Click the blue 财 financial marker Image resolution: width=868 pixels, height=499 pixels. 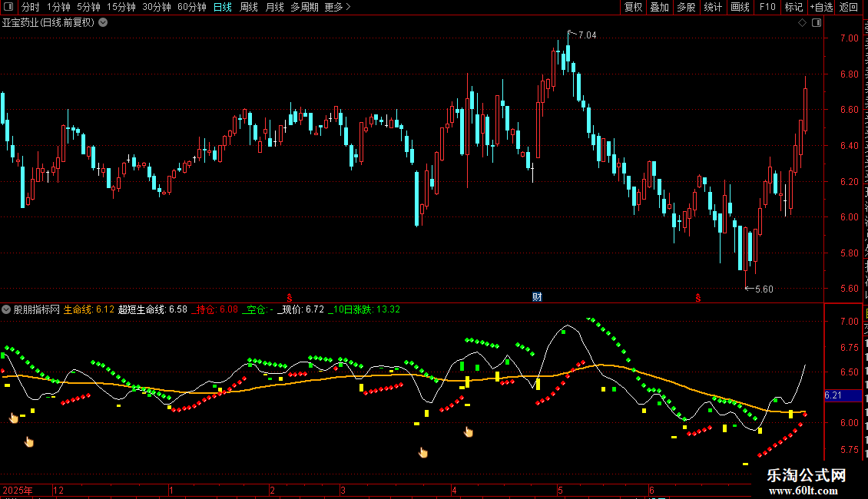point(537,297)
